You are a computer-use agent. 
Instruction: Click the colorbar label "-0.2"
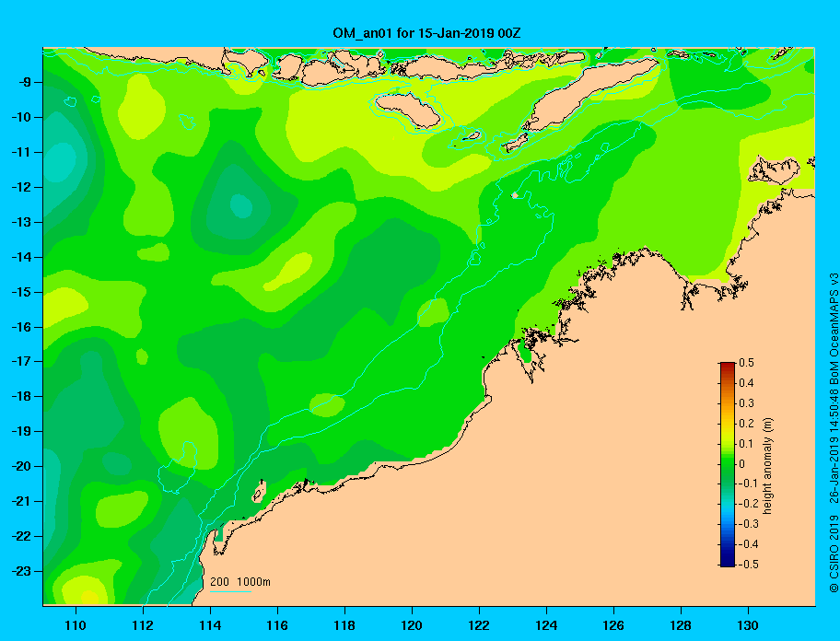[x=748, y=504]
